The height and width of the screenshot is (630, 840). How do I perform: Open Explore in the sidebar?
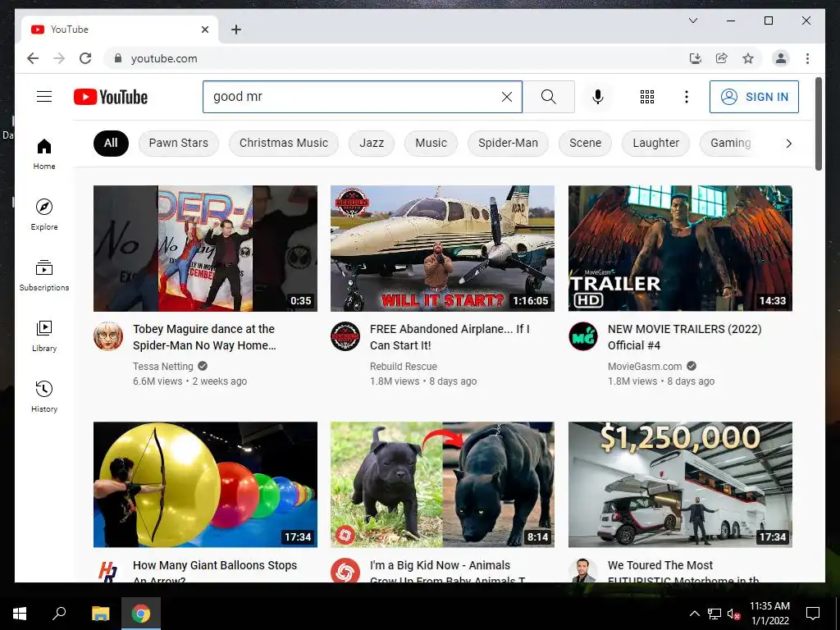point(44,214)
